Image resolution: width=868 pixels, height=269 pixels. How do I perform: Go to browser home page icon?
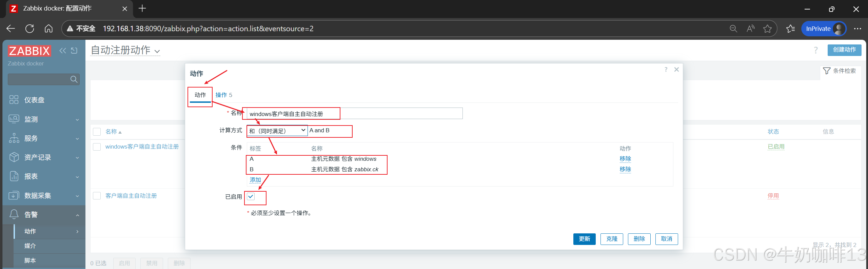(x=48, y=28)
